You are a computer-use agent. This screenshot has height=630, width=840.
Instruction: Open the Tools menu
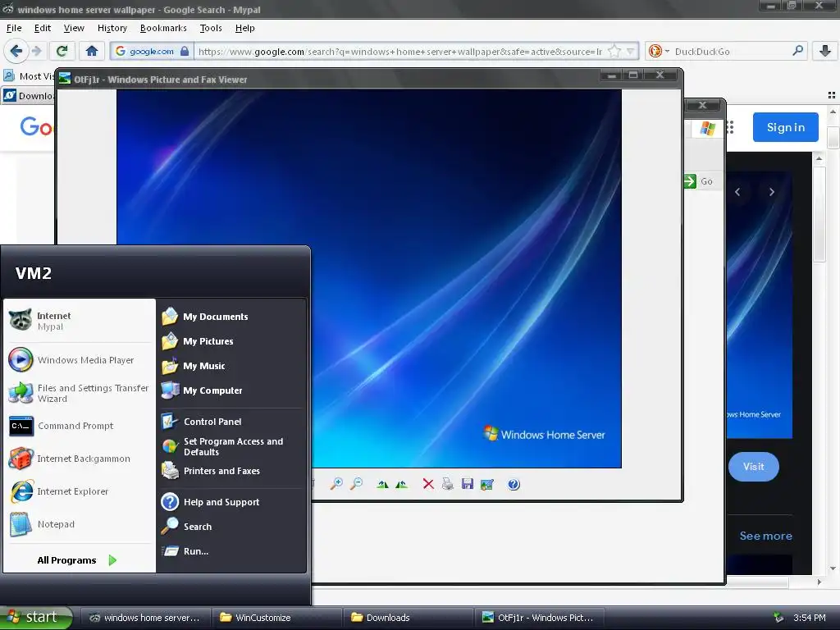211,28
